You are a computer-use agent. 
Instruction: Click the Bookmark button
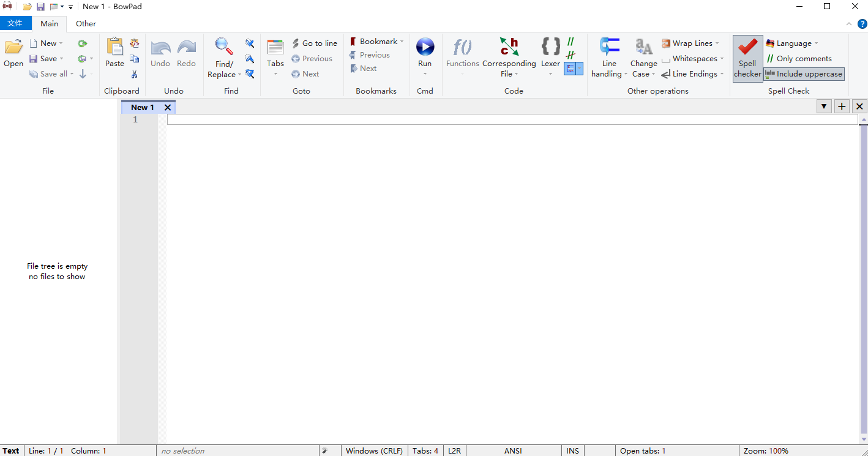[x=377, y=42]
